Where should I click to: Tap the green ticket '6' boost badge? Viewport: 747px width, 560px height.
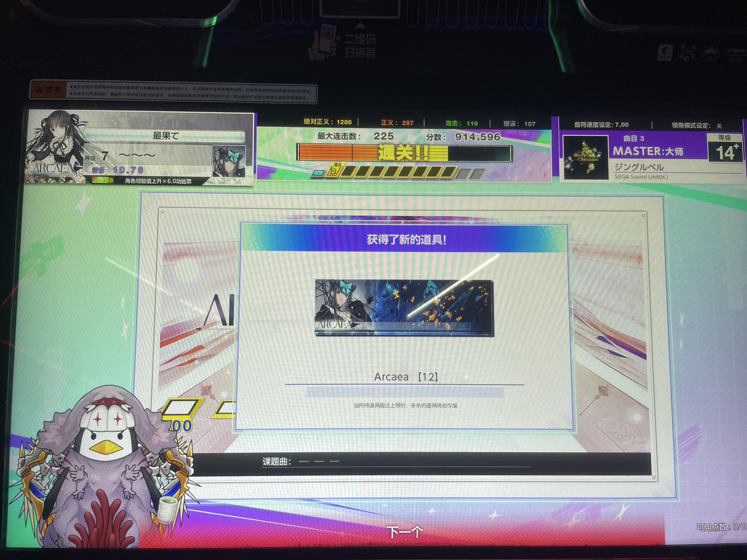pos(103,180)
